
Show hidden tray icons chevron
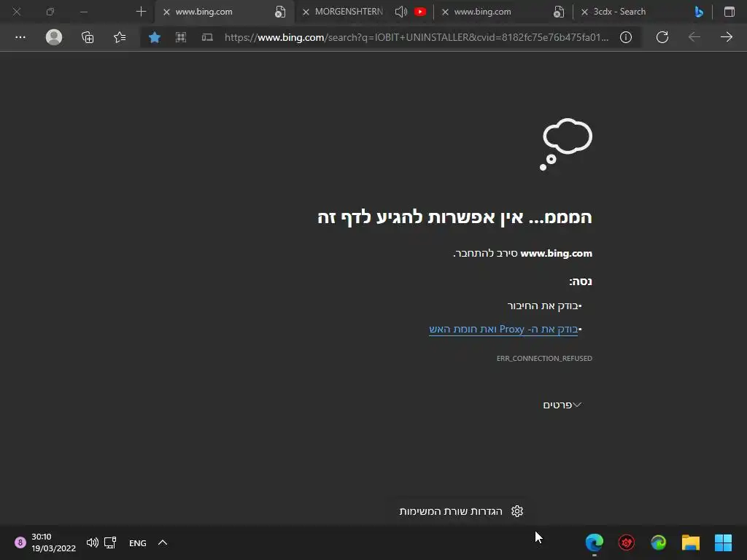coord(163,542)
